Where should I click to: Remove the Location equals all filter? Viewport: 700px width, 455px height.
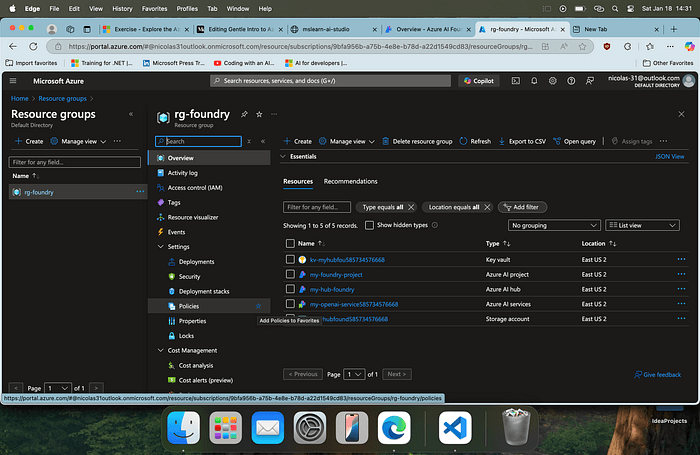point(487,207)
